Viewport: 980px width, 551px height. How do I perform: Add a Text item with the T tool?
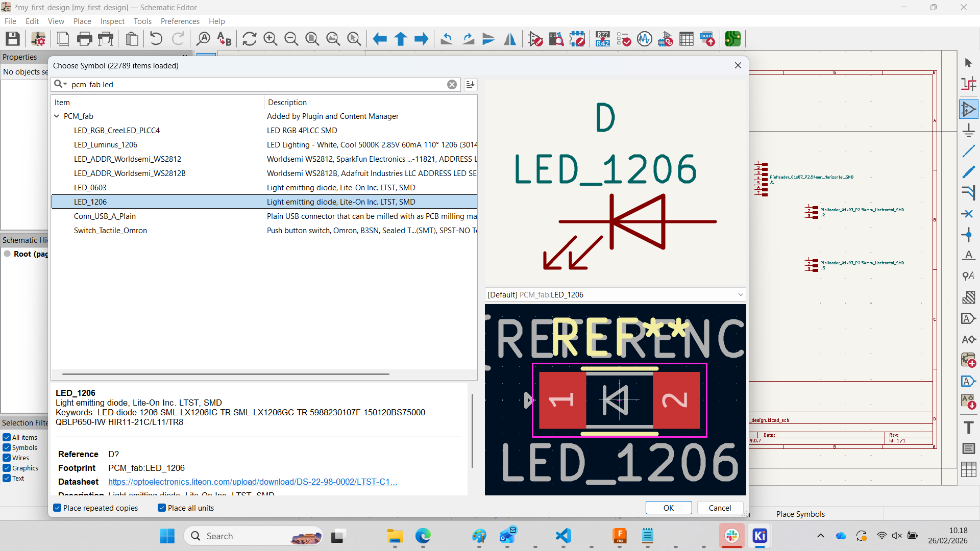[969, 428]
